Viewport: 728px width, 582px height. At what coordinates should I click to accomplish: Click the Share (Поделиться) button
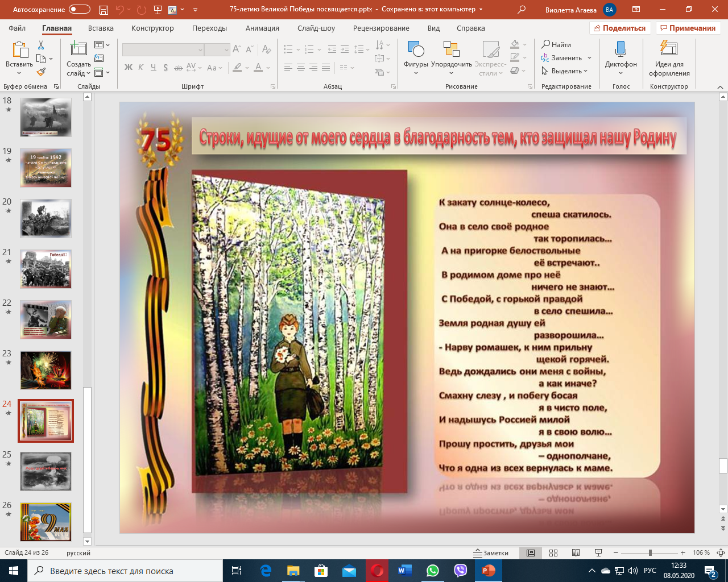click(619, 28)
